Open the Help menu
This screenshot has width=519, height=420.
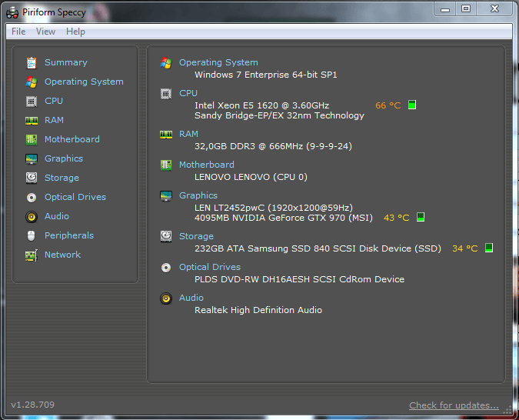pyautogui.click(x=75, y=32)
